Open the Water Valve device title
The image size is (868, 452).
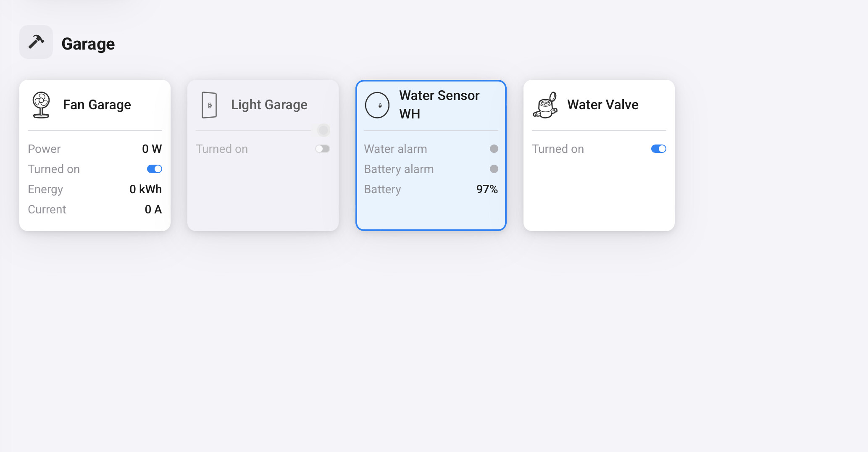[603, 105]
